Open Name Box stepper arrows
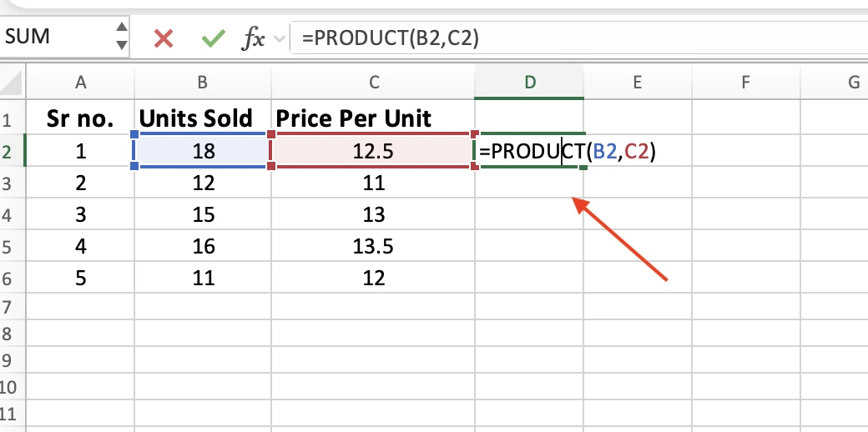This screenshot has height=432, width=868. [122, 37]
